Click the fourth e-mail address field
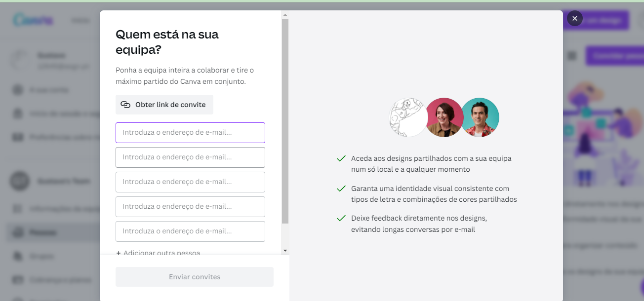Screen dimensions: 644x301 (190, 207)
